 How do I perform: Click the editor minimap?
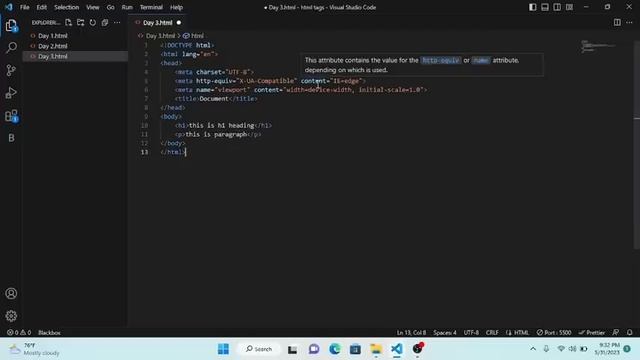click(598, 47)
